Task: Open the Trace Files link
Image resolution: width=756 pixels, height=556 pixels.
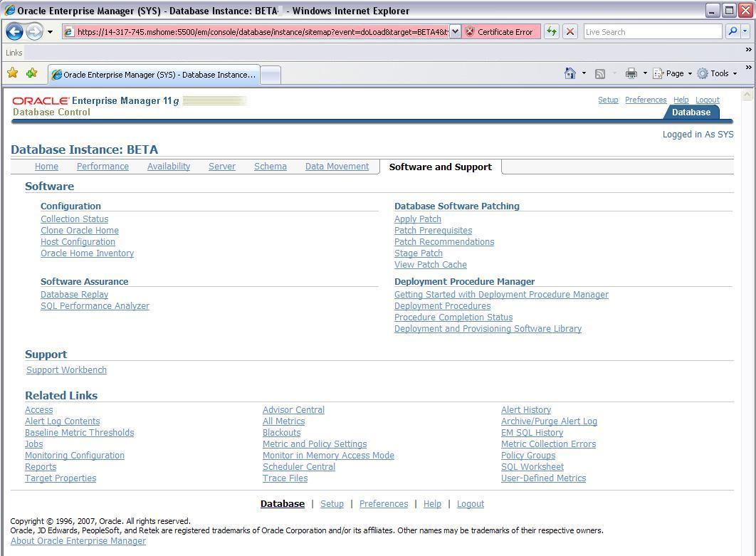Action: 285,478
